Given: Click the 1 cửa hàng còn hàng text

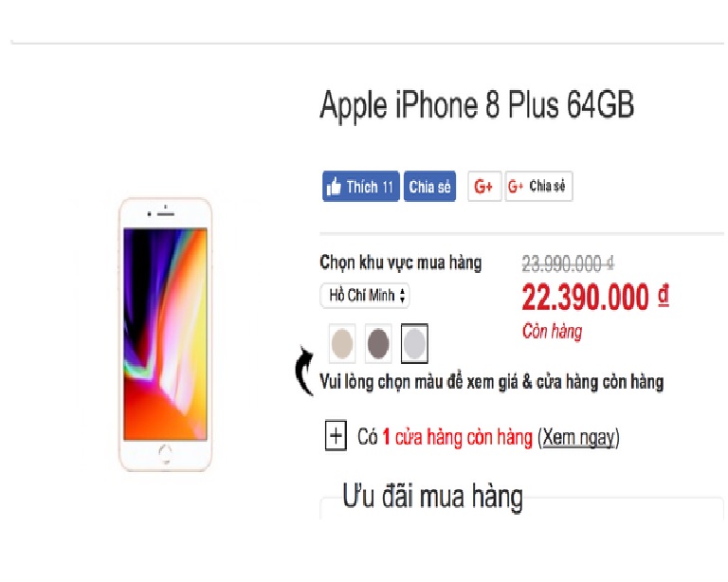Looking at the screenshot, I should (x=457, y=438).
